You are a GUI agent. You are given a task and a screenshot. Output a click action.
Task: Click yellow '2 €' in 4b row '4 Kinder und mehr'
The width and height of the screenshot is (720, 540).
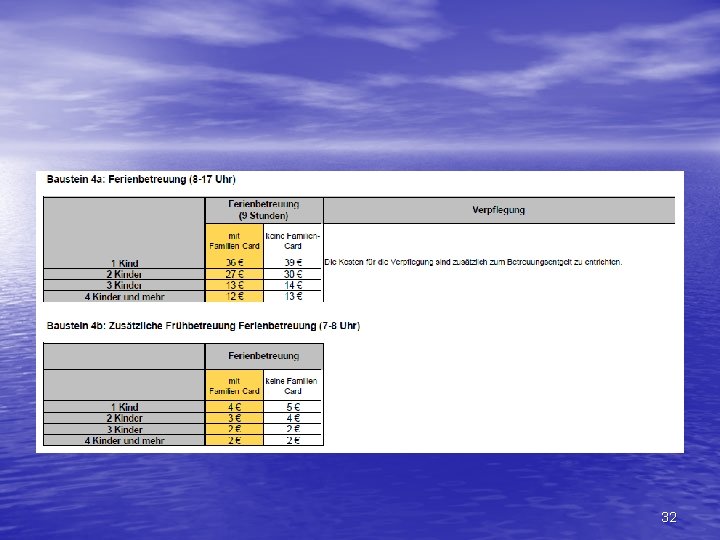[x=234, y=440]
